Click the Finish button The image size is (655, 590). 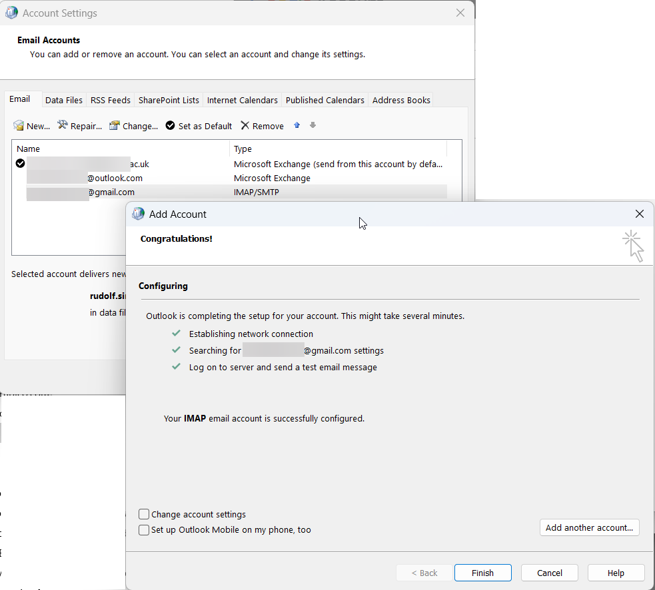(483, 573)
